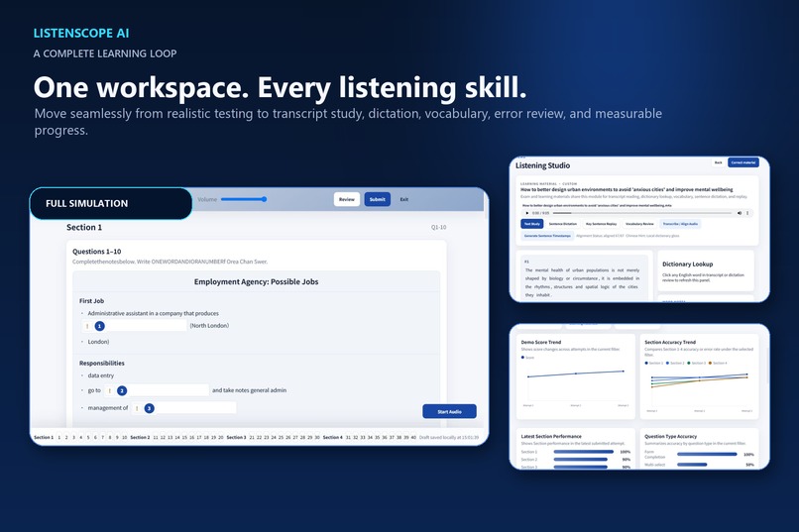Viewport: 799px width, 532px height.
Task: Select the blue question 2 badge
Action: tap(122, 390)
